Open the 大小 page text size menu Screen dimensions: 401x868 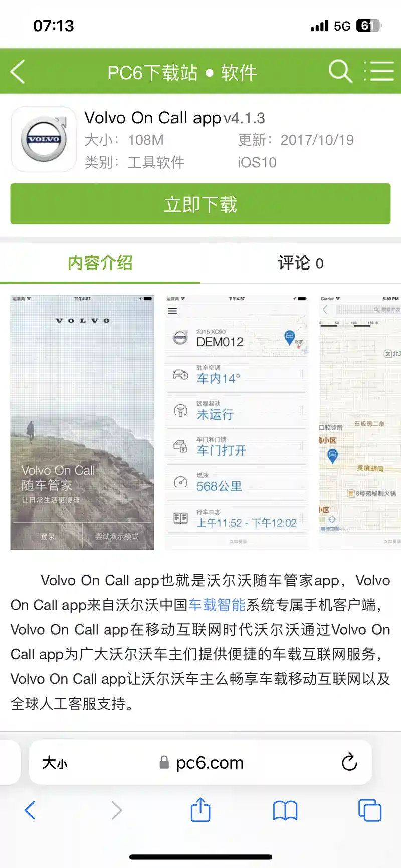click(55, 763)
